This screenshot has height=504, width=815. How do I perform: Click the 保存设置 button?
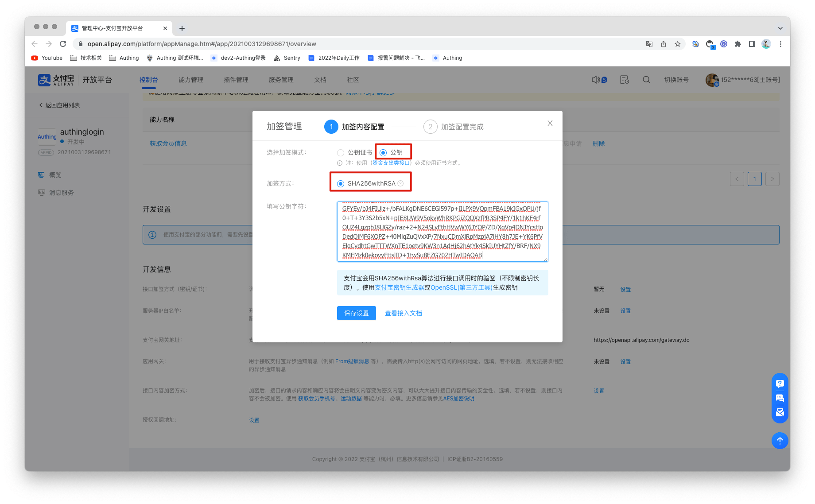(x=356, y=313)
